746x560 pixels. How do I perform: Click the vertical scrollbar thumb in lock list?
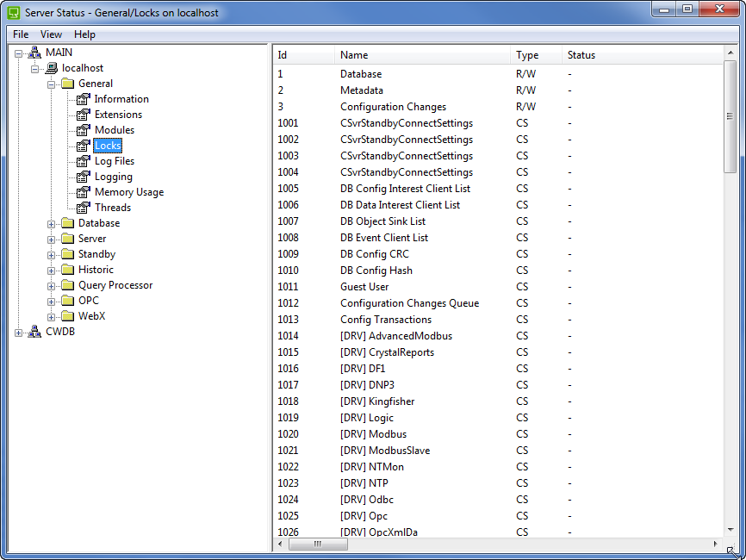(x=730, y=116)
